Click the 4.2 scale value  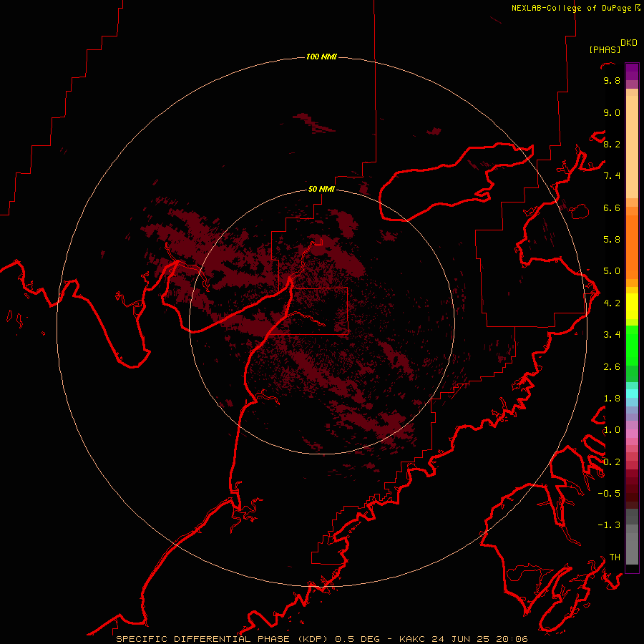tap(612, 303)
